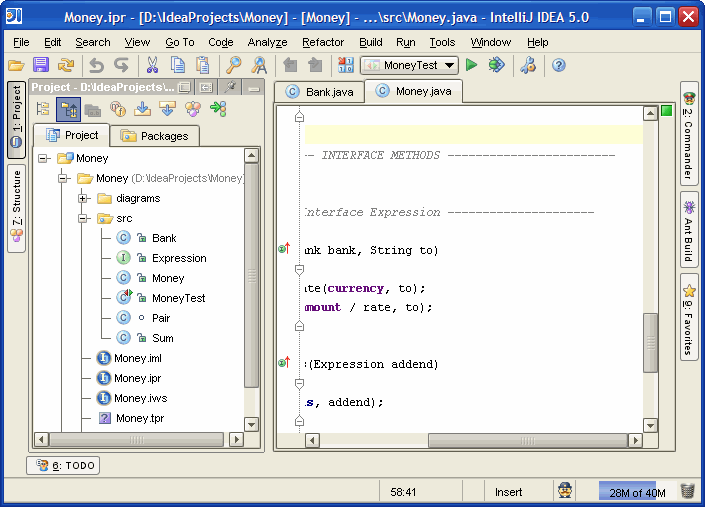Click the editor horizontal scrollbar thumb
Image resolution: width=705 pixels, height=507 pixels.
[x=528, y=440]
